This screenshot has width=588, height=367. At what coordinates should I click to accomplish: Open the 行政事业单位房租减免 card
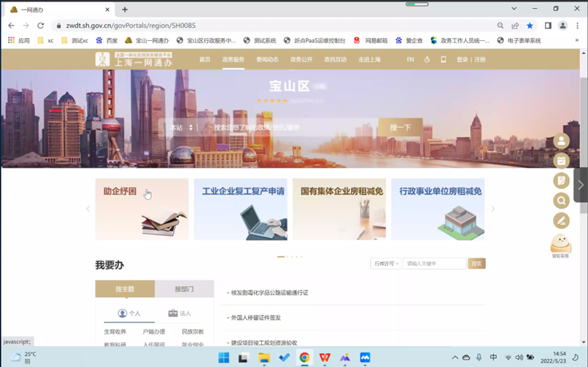[x=438, y=209]
